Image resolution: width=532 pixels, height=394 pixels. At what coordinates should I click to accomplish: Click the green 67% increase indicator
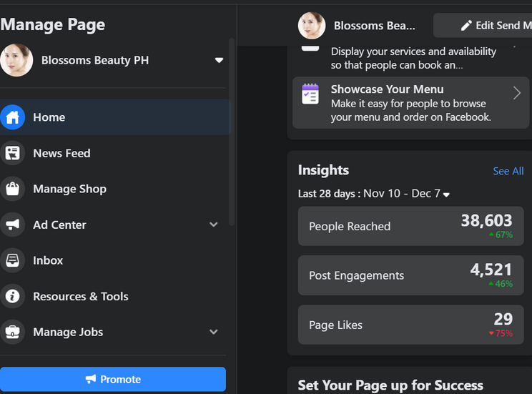(x=501, y=235)
